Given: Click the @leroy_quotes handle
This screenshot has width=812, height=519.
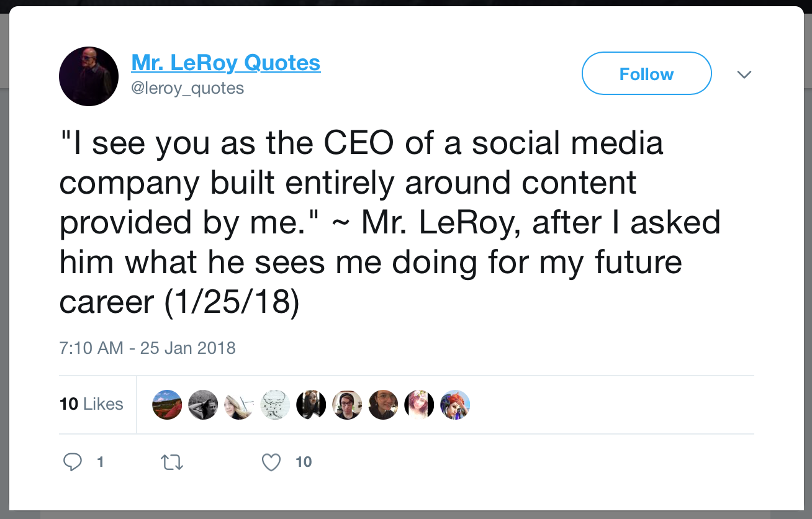Looking at the screenshot, I should (x=187, y=88).
